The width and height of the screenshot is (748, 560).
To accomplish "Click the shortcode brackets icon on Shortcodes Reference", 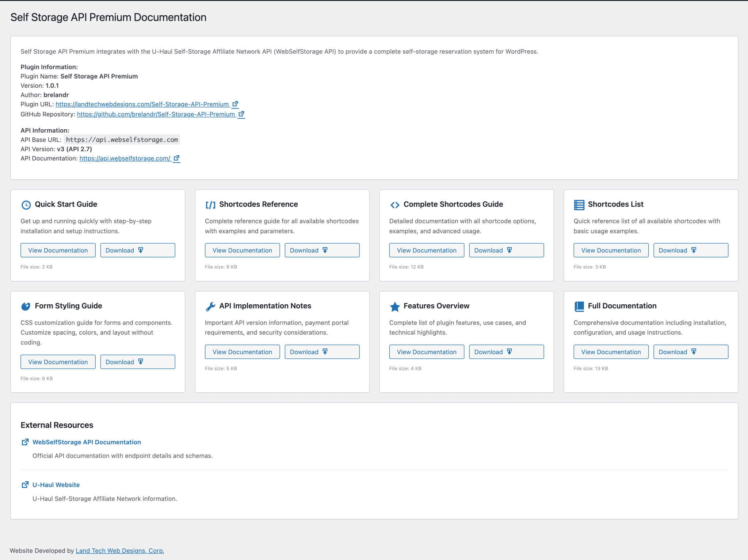I will [x=210, y=205].
